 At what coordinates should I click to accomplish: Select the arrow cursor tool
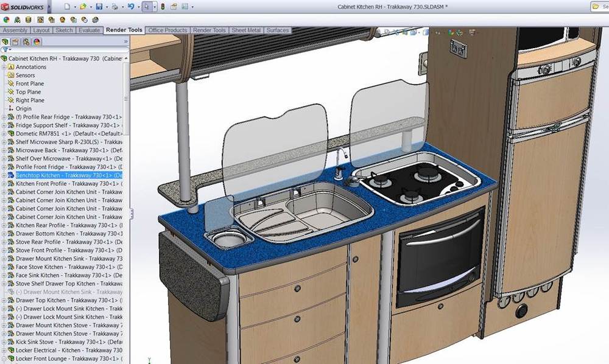click(147, 7)
